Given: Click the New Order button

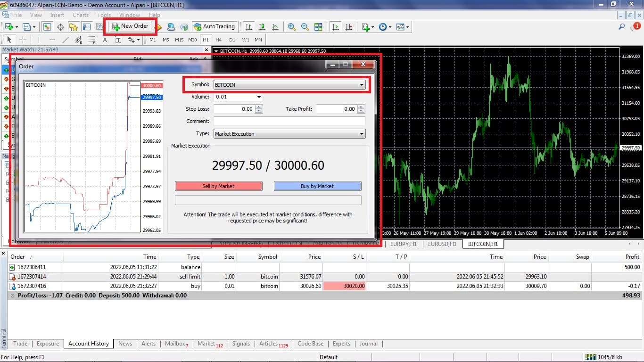Looking at the screenshot, I should coord(130,26).
